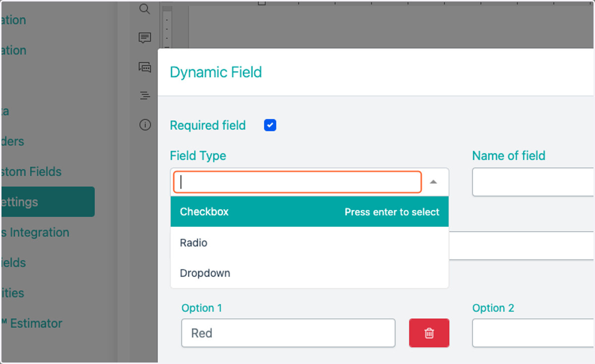The height and width of the screenshot is (364, 595).
Task: Uncheck the Required field checkbox
Action: tap(270, 125)
